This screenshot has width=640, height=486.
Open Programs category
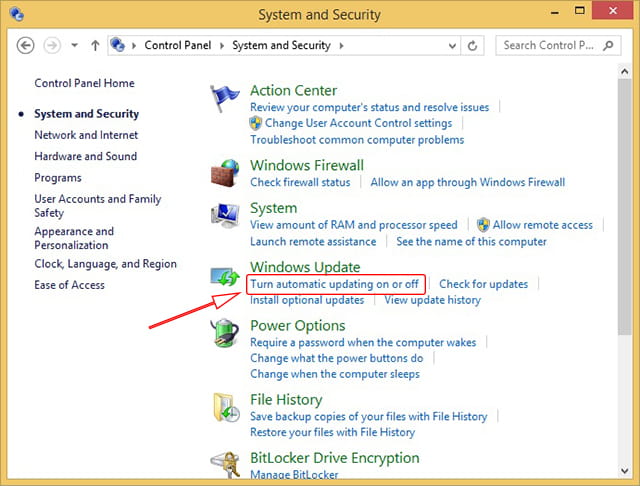(58, 178)
